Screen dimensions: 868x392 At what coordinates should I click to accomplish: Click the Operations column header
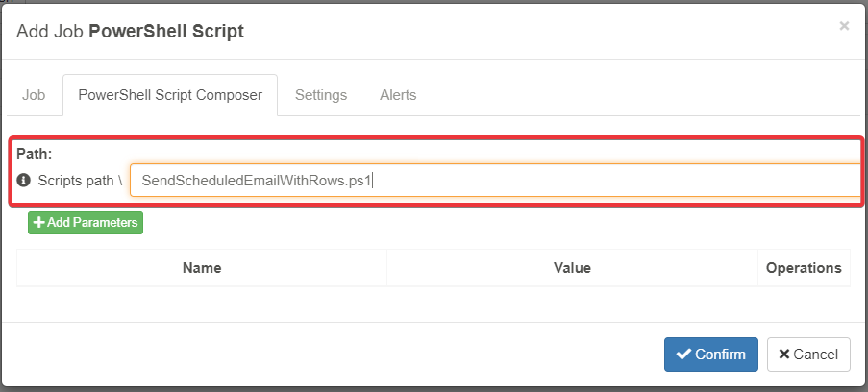[x=804, y=268]
